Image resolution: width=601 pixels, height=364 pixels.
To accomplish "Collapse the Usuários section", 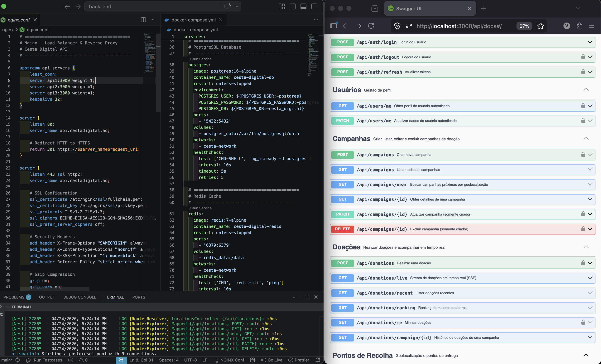I will coord(586,90).
